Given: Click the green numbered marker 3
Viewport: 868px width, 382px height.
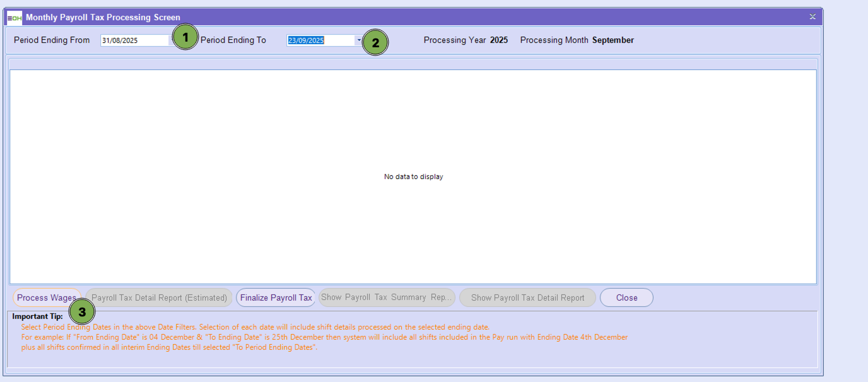Looking at the screenshot, I should tap(82, 311).
